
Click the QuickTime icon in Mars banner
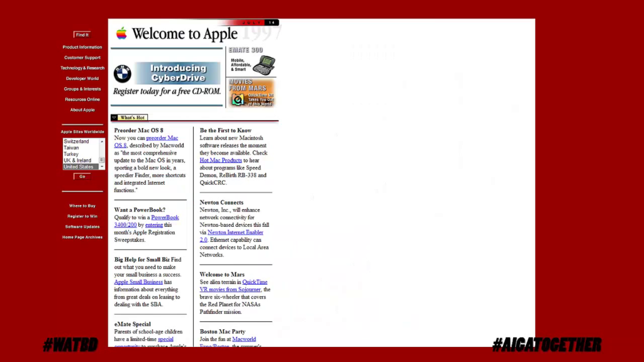(x=237, y=100)
